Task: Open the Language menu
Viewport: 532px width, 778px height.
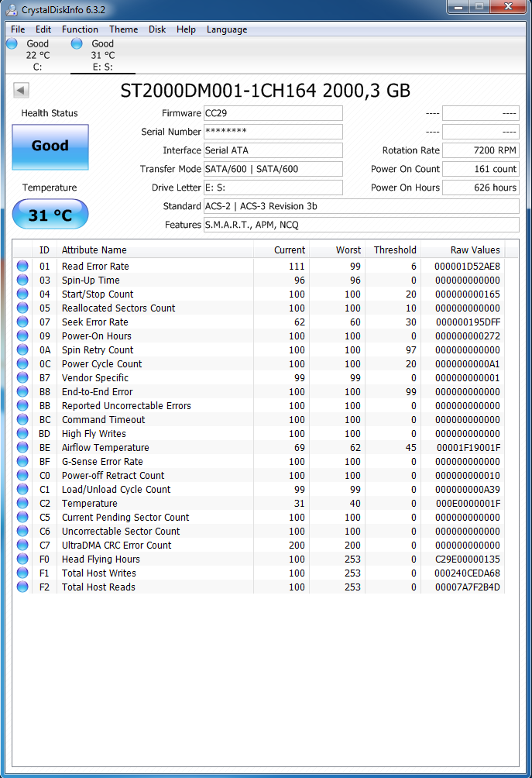Action: coord(227,29)
